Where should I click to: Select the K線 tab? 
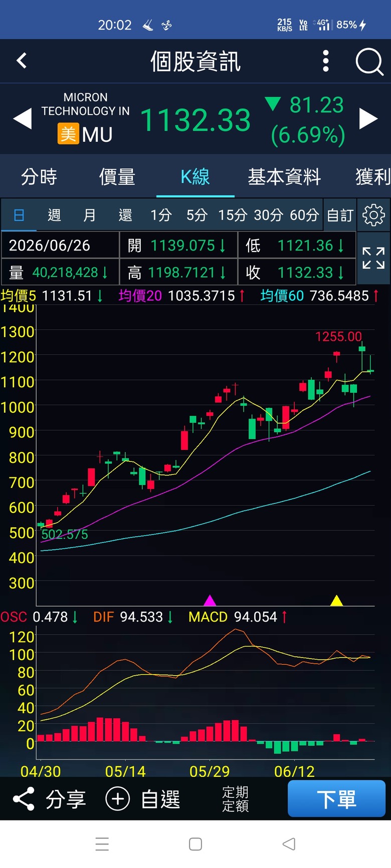[x=195, y=177]
